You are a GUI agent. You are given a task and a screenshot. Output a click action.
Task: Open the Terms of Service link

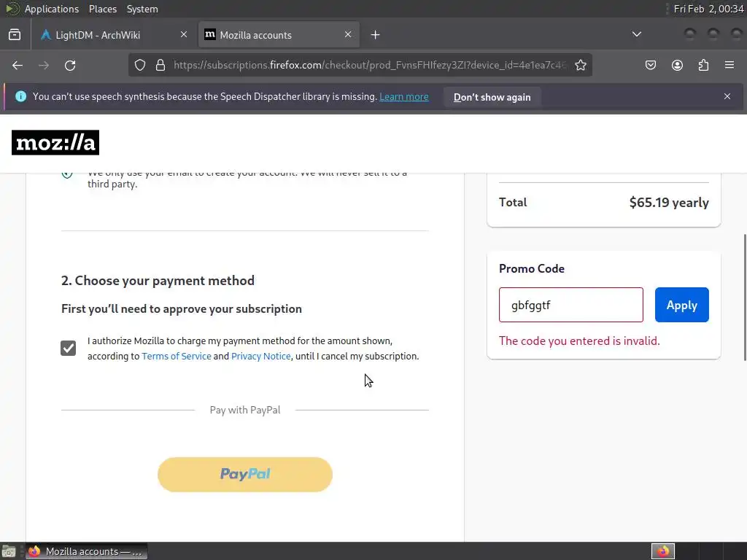click(x=177, y=357)
